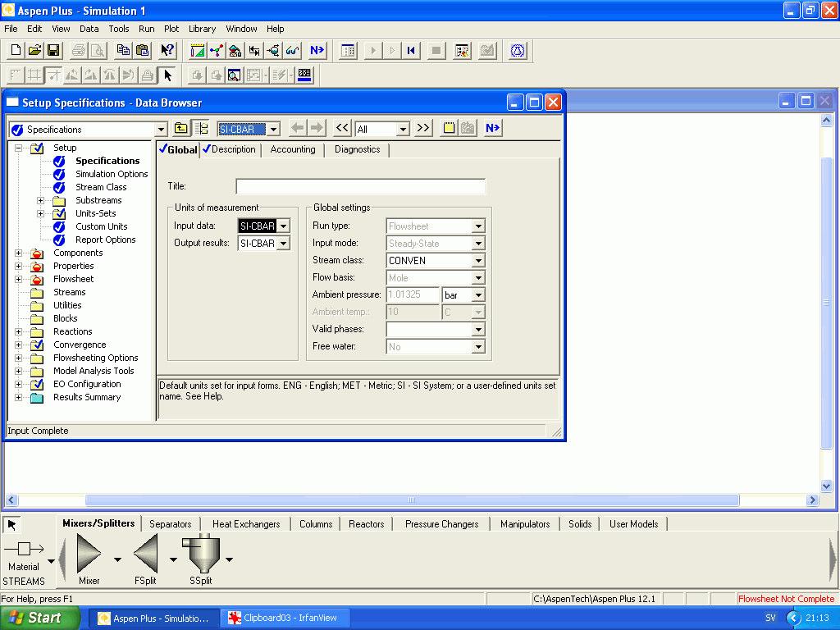
Task: Open Ambient pressure unit dropdown
Action: pyautogui.click(x=478, y=294)
